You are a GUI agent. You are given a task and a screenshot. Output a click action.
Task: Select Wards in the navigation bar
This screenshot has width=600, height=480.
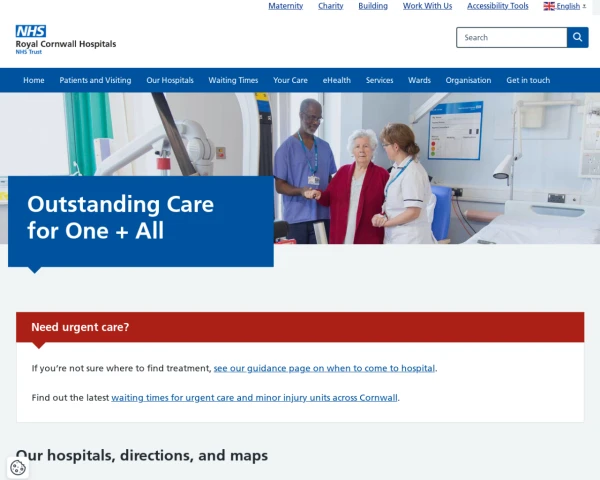pyautogui.click(x=419, y=80)
